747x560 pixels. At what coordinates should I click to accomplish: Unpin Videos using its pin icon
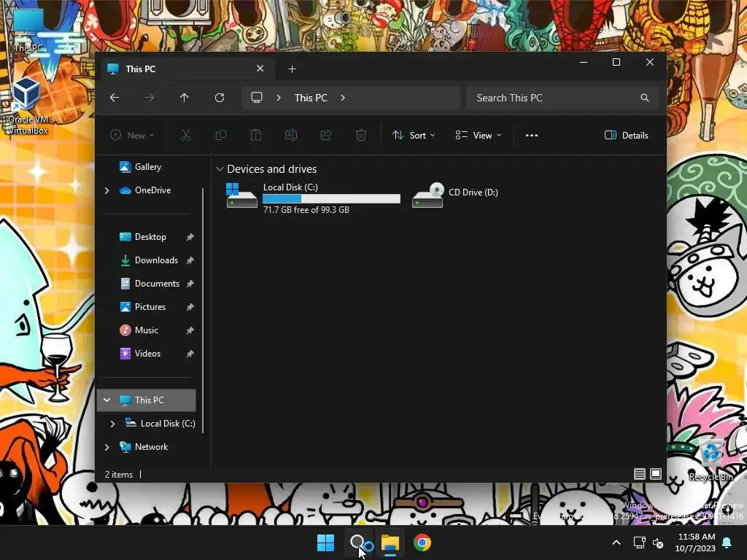coord(190,354)
